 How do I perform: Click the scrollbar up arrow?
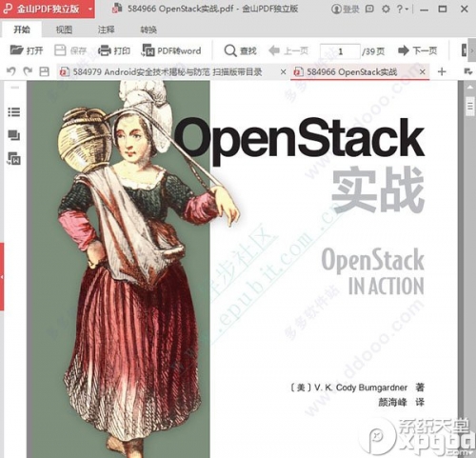tap(470, 87)
